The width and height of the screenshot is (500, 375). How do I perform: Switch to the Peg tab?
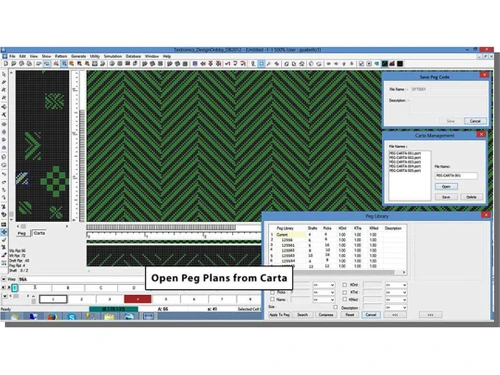click(22, 233)
